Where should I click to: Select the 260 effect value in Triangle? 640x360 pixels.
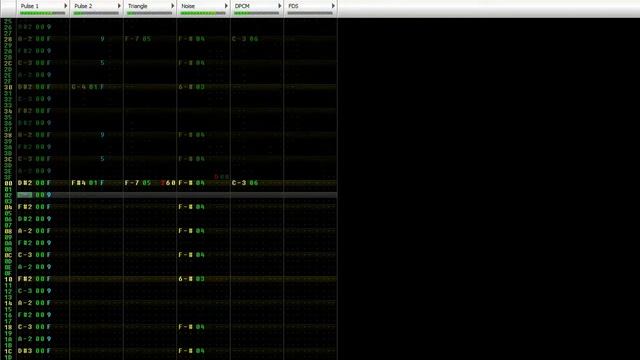(x=168, y=183)
